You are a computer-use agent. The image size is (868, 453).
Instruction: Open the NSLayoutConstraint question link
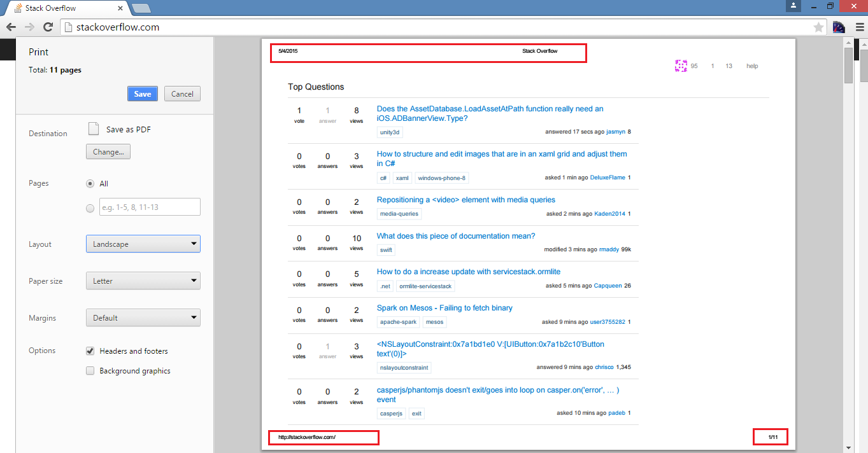point(490,349)
